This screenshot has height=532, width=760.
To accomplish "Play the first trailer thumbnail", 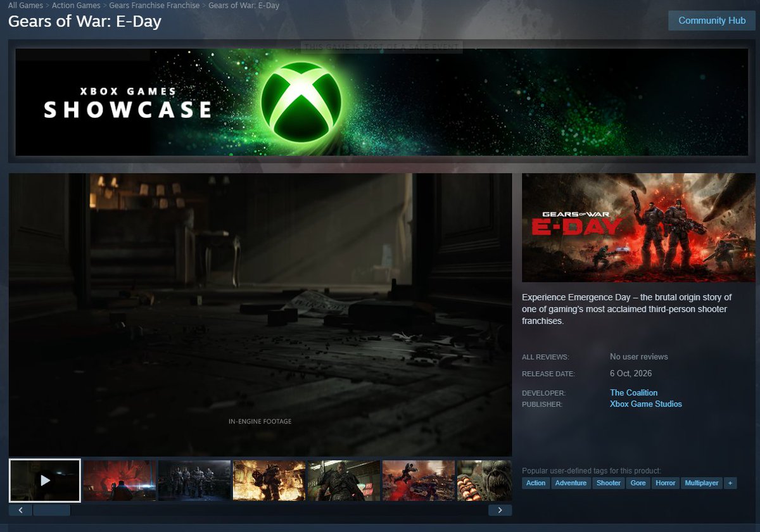I will click(x=45, y=481).
